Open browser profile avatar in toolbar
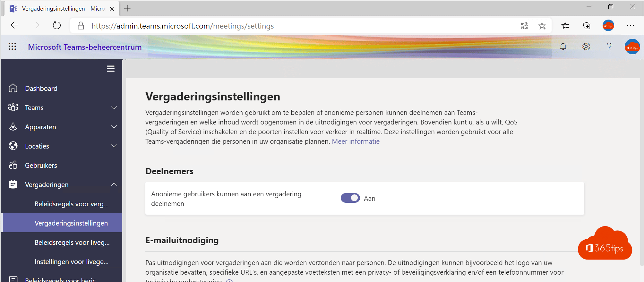Image resolution: width=644 pixels, height=282 pixels. [x=608, y=26]
